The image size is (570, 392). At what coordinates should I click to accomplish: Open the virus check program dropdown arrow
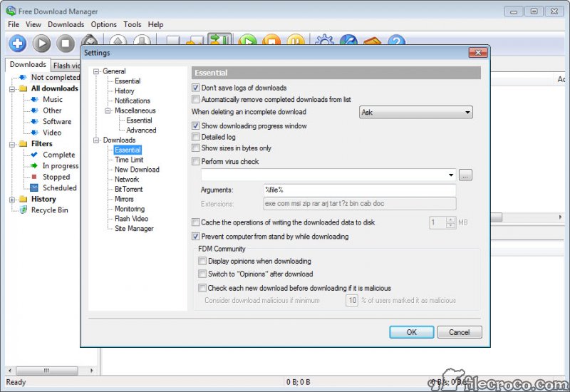point(451,175)
